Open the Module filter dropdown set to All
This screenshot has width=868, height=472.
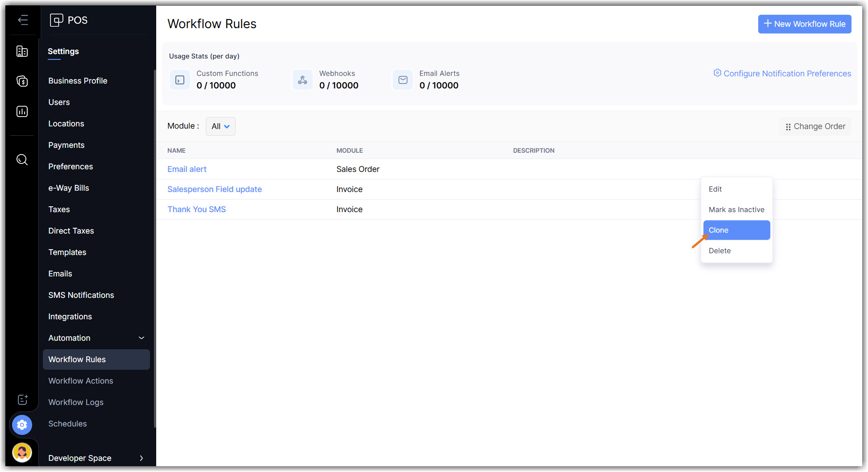click(x=220, y=126)
